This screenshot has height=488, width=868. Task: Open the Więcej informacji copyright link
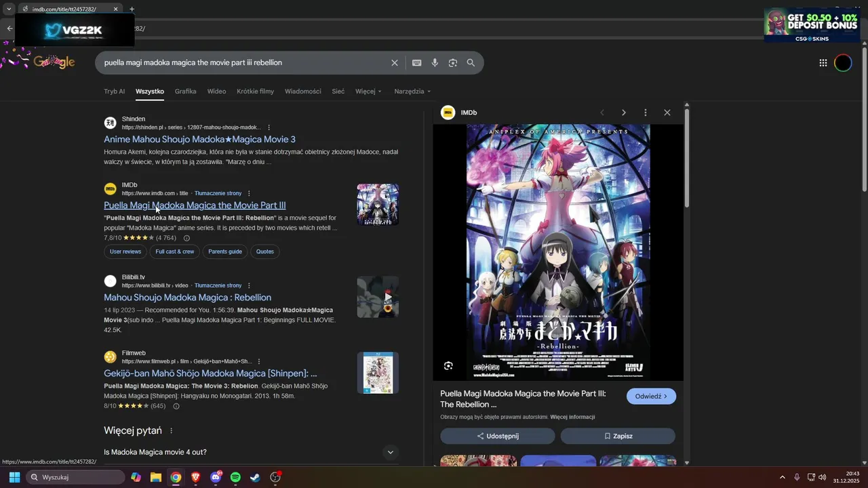coord(572,417)
